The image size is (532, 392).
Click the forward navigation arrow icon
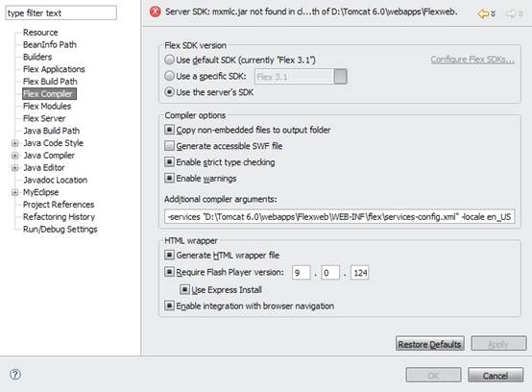(x=511, y=13)
